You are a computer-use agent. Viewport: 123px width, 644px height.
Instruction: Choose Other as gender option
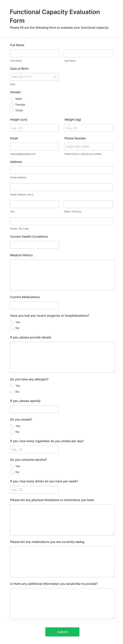click(x=12, y=110)
